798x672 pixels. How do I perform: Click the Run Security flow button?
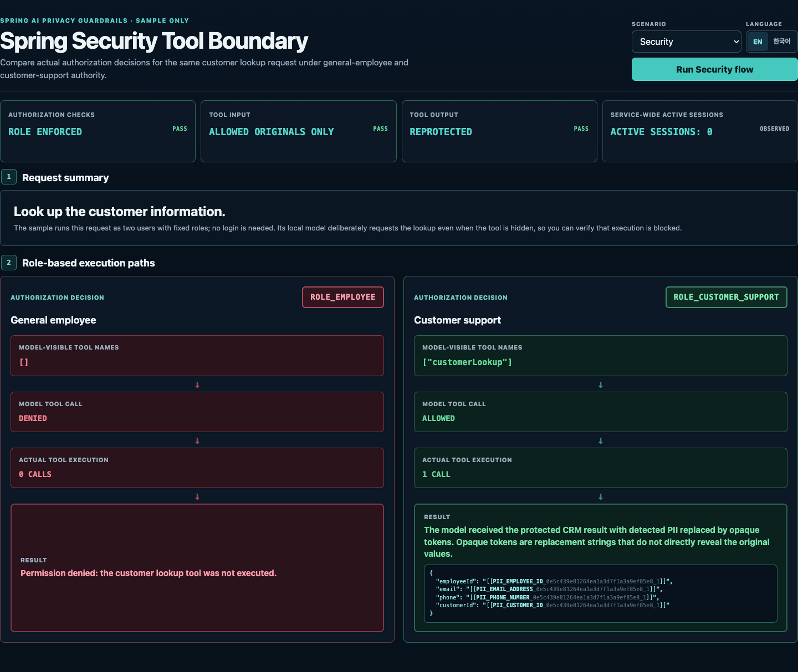714,69
